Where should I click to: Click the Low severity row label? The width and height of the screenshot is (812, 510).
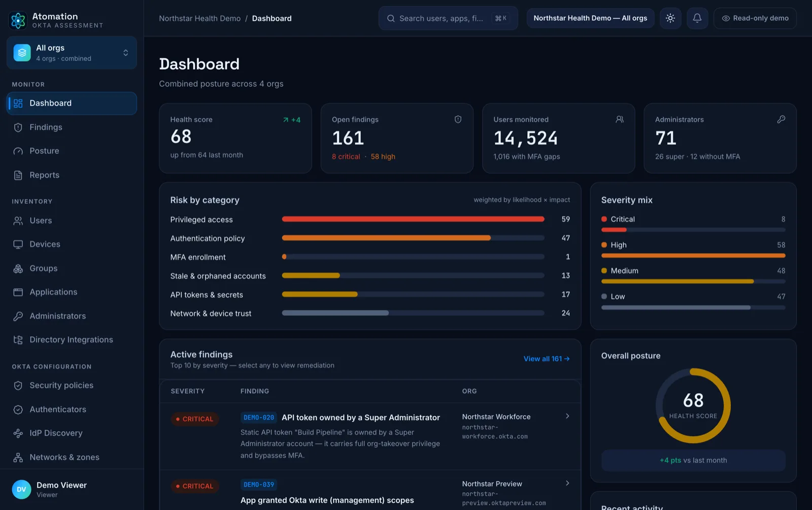pyautogui.click(x=618, y=297)
